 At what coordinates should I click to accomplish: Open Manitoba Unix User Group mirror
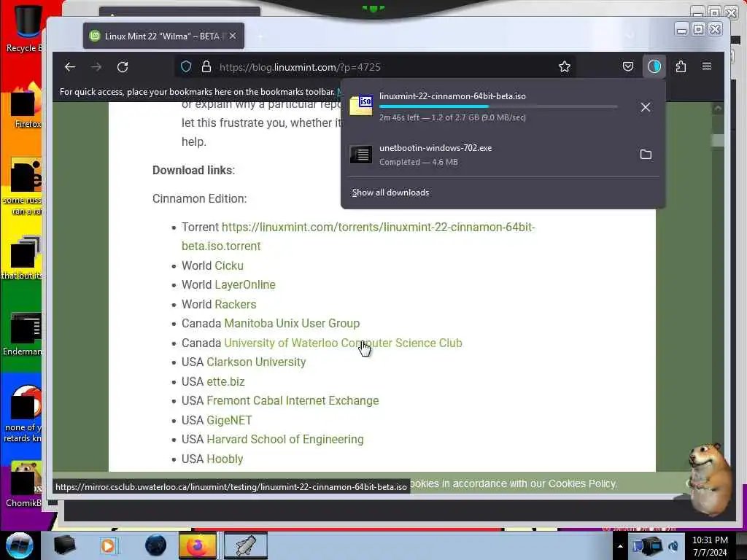coord(292,323)
